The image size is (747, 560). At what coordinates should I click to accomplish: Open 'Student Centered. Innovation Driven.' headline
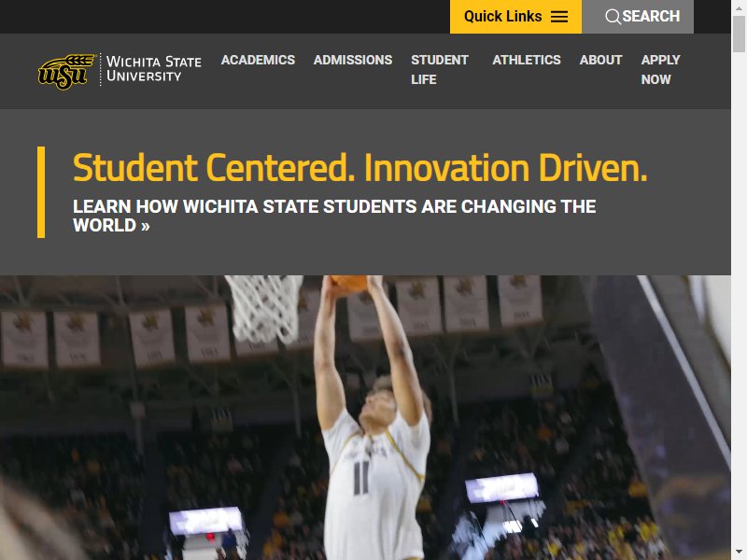[360, 168]
